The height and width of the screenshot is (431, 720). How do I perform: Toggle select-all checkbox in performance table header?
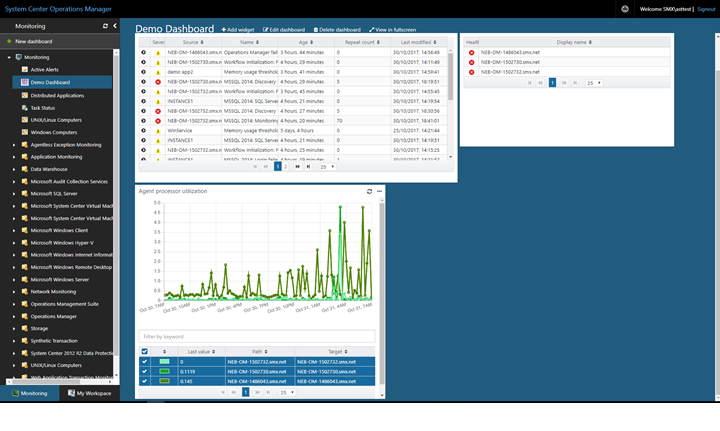(145, 352)
